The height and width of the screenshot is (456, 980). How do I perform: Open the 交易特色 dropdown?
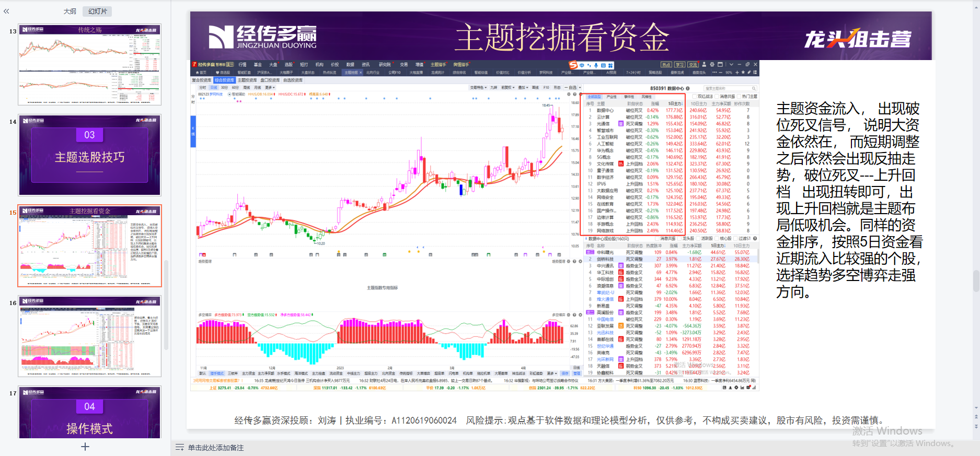478,88
